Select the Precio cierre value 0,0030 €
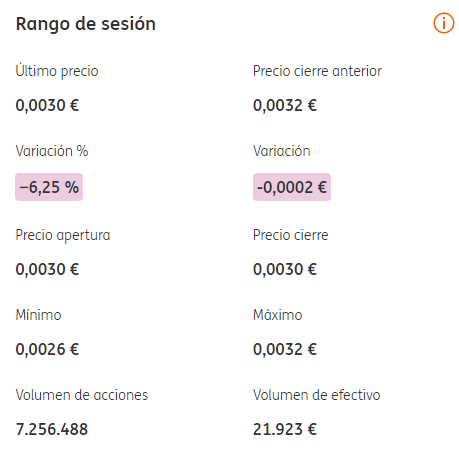Screen dimensions: 459x453 point(285,269)
